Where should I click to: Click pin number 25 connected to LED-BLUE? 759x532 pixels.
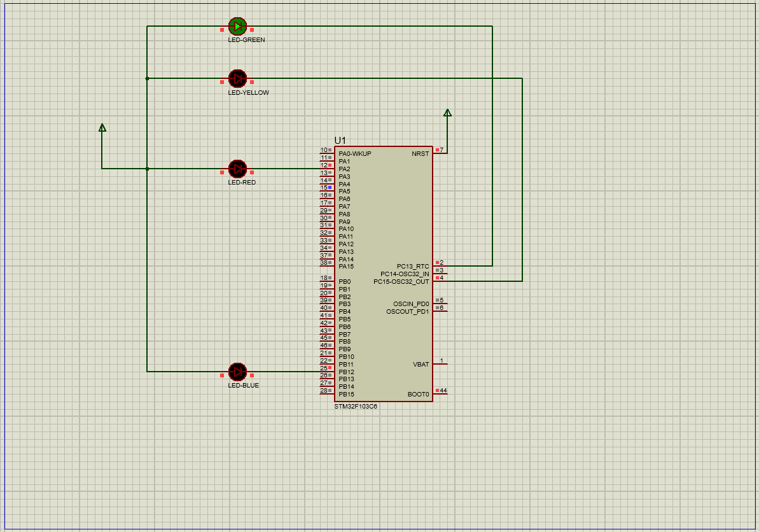coord(324,368)
